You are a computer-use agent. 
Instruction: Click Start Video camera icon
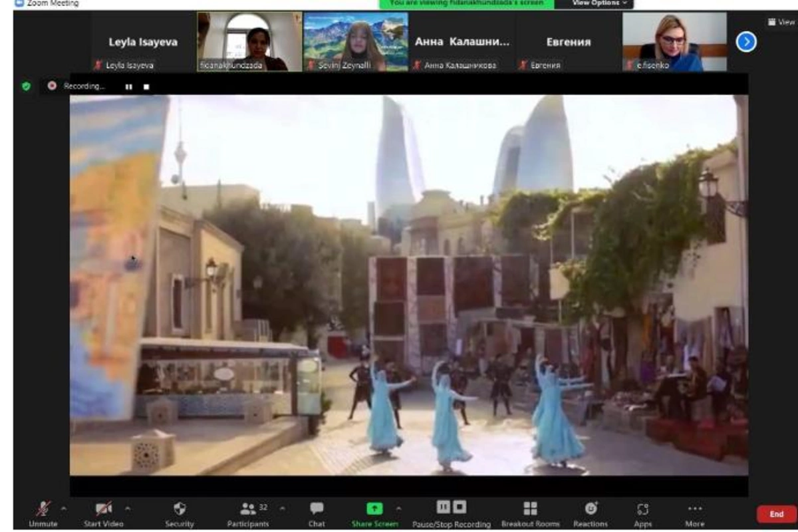tap(103, 509)
